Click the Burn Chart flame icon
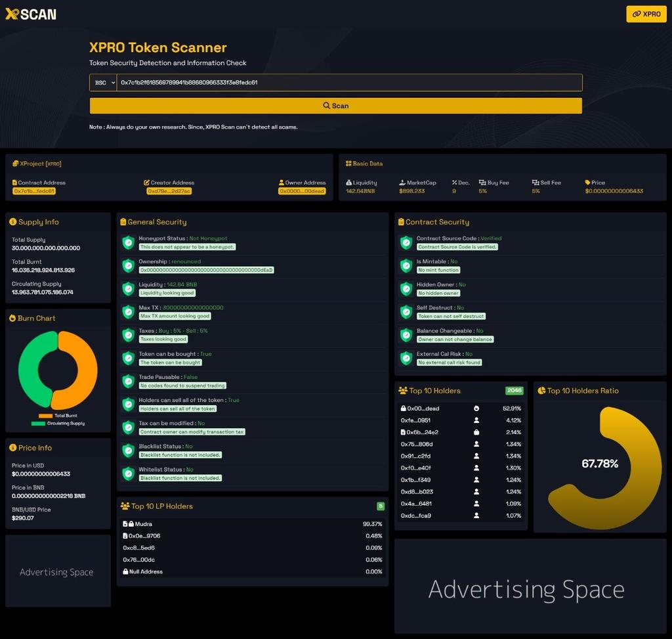Viewport: 672px width, 639px height. [12, 319]
